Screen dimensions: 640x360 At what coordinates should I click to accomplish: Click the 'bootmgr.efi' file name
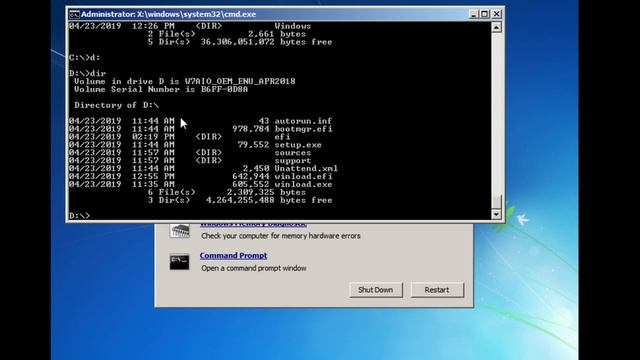(x=303, y=129)
